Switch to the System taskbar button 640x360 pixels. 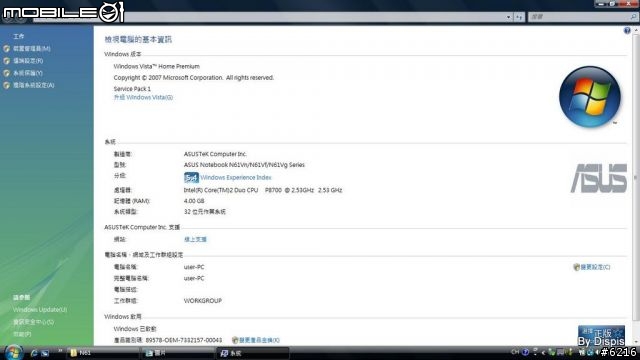[253, 353]
